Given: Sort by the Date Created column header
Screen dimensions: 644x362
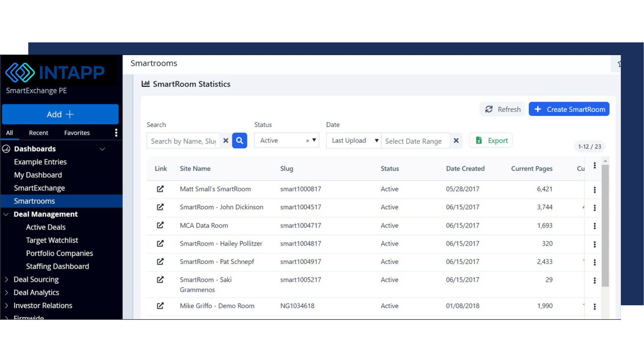Looking at the screenshot, I should click(465, 169).
